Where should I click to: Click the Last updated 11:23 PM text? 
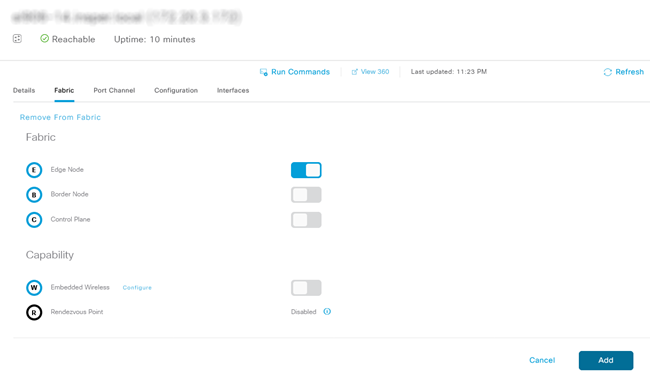449,72
